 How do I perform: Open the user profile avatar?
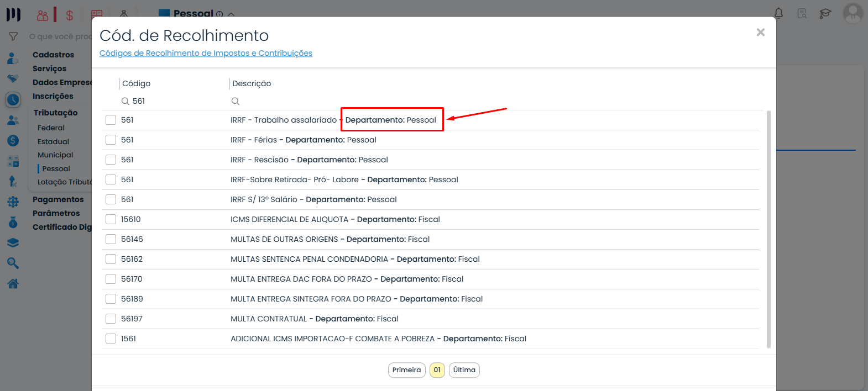click(853, 13)
